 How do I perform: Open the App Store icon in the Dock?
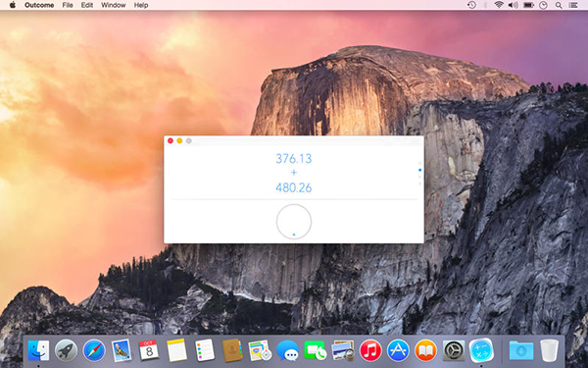(x=398, y=350)
